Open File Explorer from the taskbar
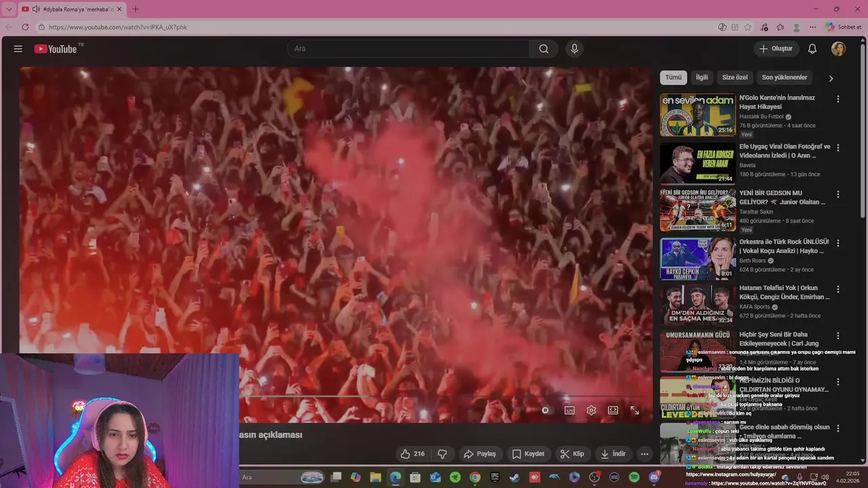Viewport: 868px width, 488px height. 376,477
